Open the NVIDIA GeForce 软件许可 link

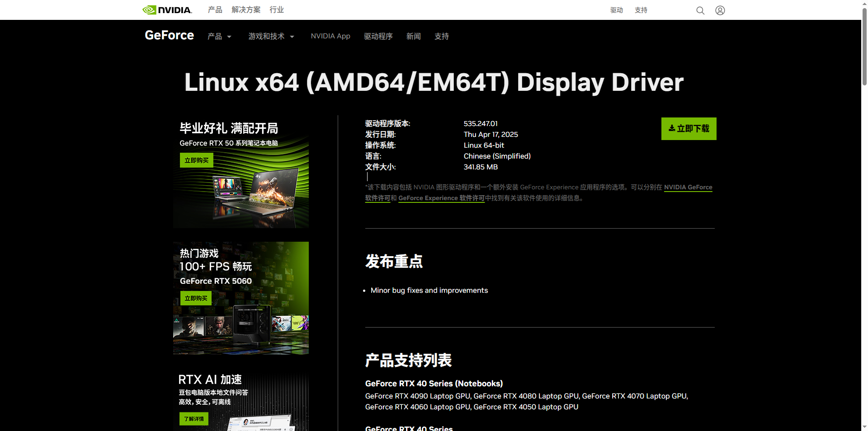(x=688, y=187)
